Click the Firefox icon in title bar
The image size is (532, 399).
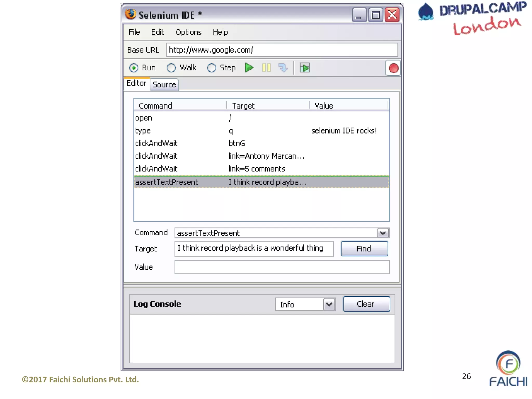pos(130,15)
